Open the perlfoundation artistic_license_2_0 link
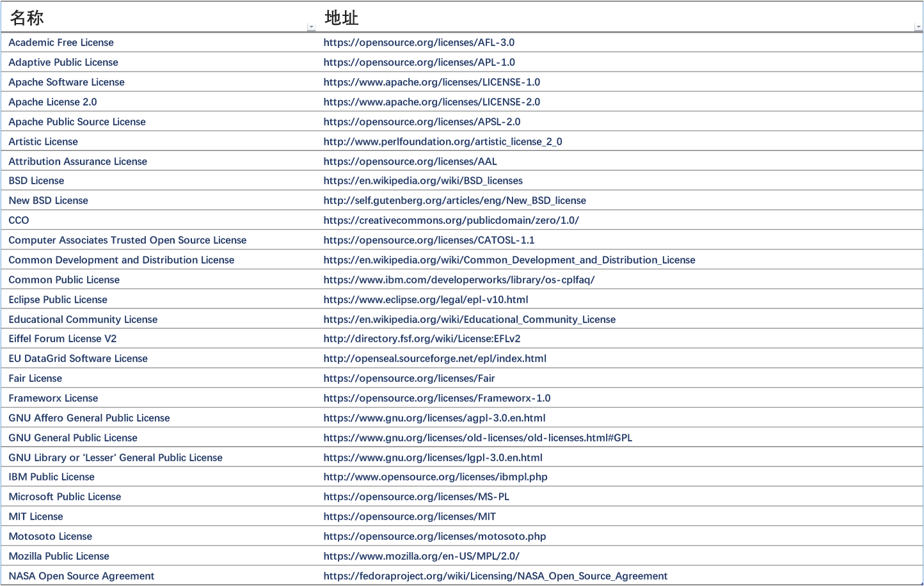This screenshot has width=924, height=586. point(443,141)
